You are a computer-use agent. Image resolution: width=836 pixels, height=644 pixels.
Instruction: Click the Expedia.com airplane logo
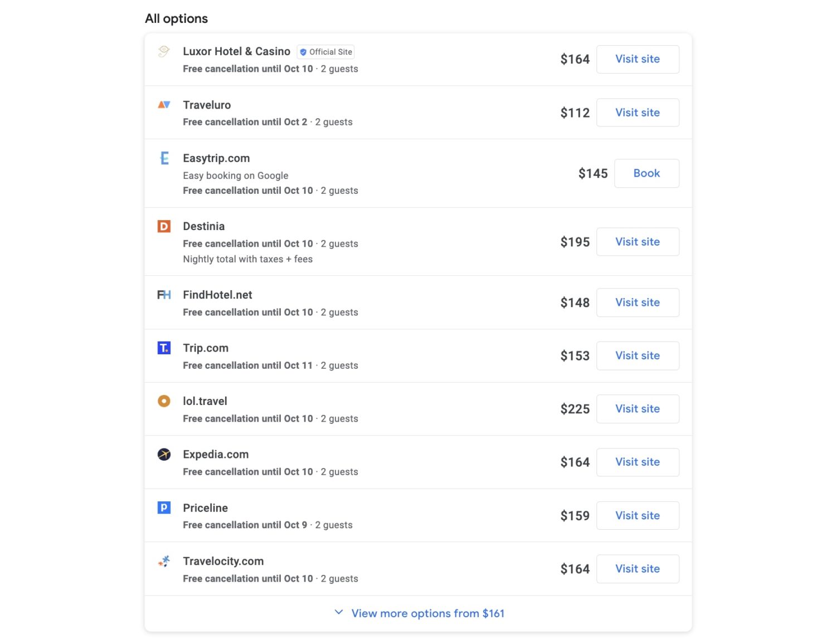(163, 454)
